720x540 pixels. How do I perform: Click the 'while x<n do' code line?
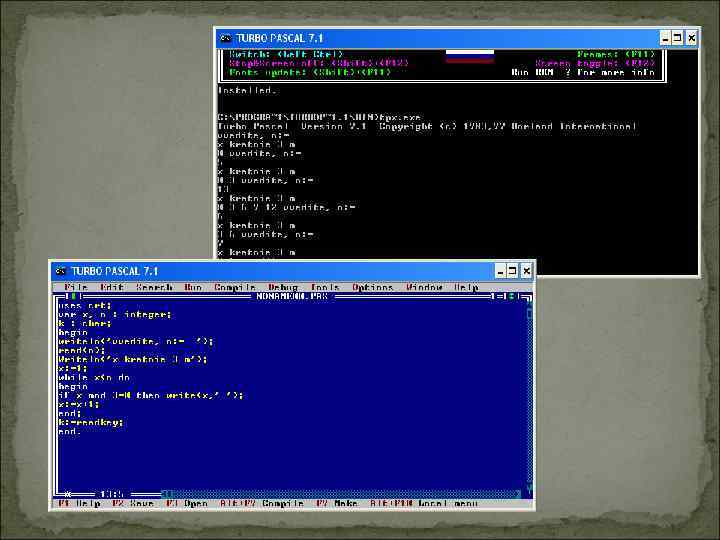[x=94, y=377]
